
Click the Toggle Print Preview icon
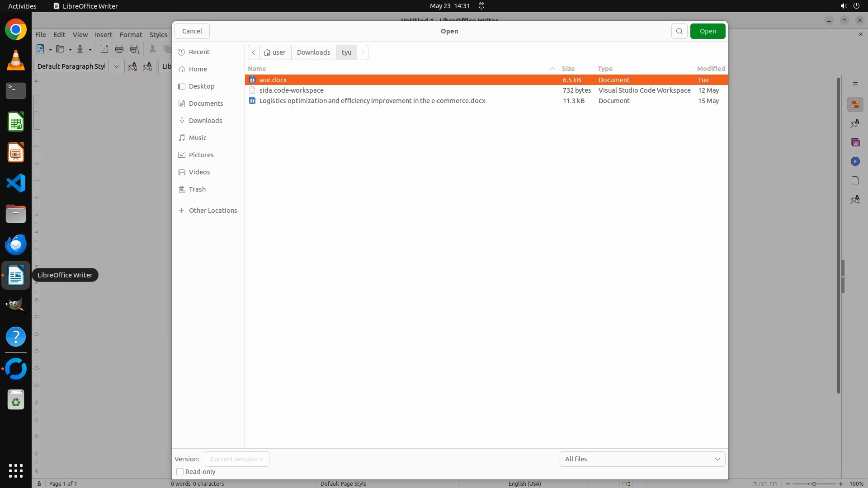(135, 49)
